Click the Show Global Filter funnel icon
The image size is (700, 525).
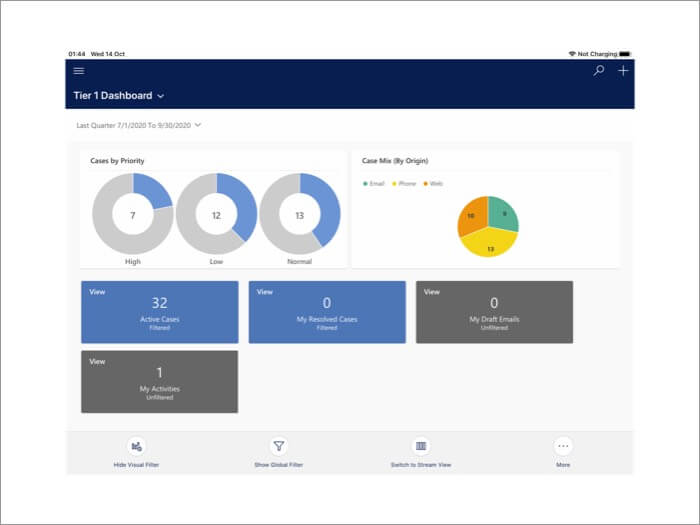point(279,446)
